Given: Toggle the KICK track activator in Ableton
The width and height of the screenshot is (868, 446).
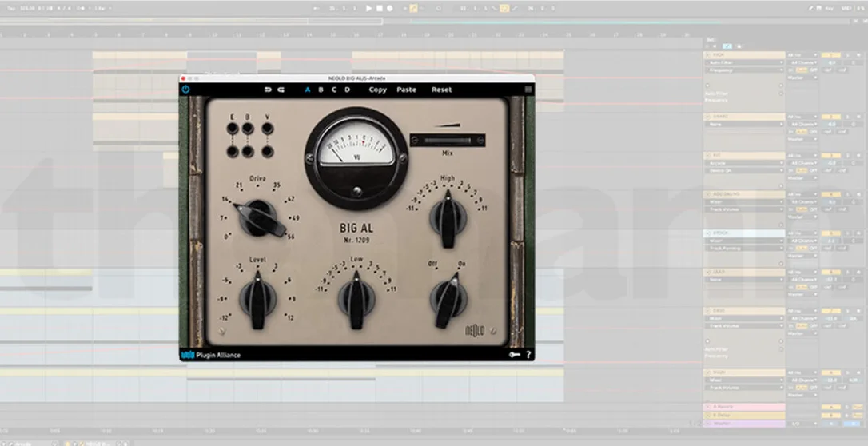Looking at the screenshot, I should pos(830,55).
